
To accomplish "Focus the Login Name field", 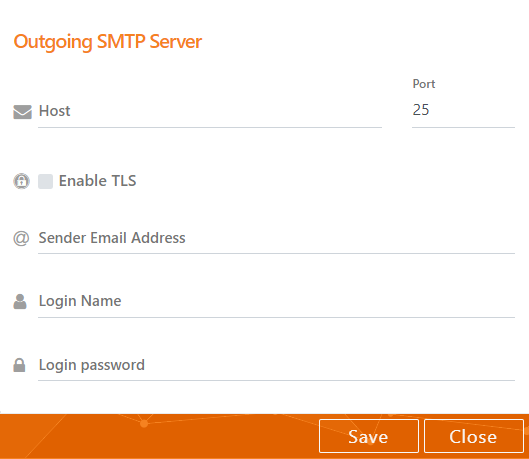I will [276, 301].
